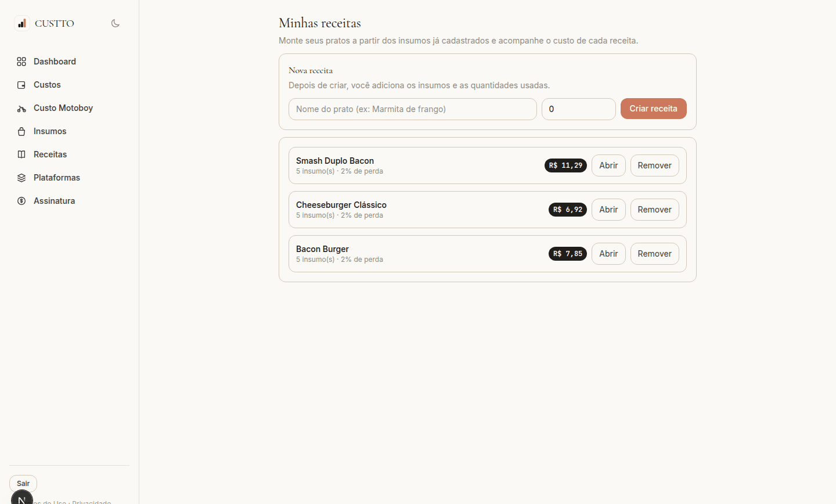Click the Insumos shopping bag icon
836x504 pixels.
pos(21,131)
